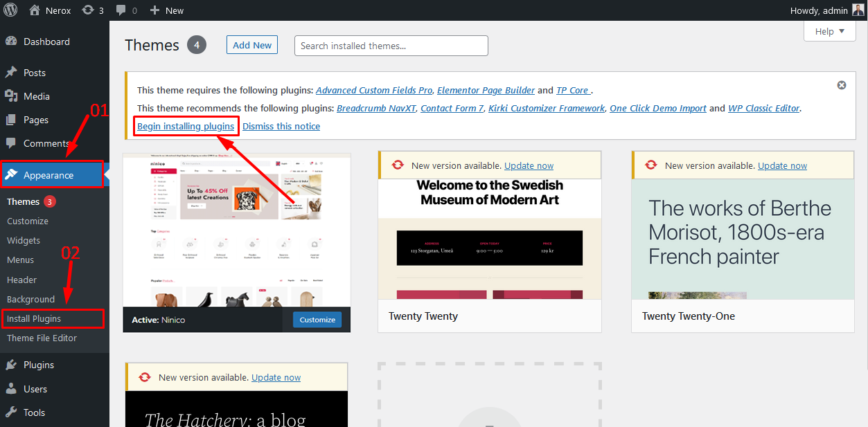Viewport: 868px width, 427px height.
Task: Click Update now on The Hatchery theme
Action: tap(276, 377)
